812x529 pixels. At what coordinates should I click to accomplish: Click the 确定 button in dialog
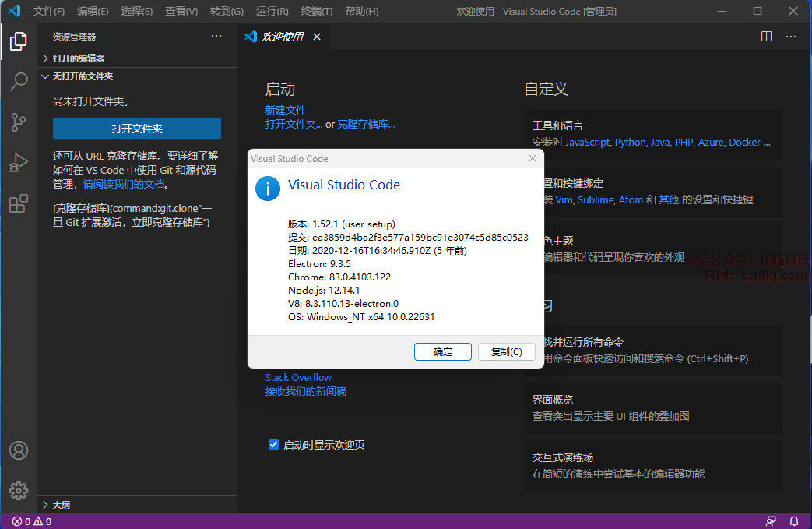coord(443,352)
